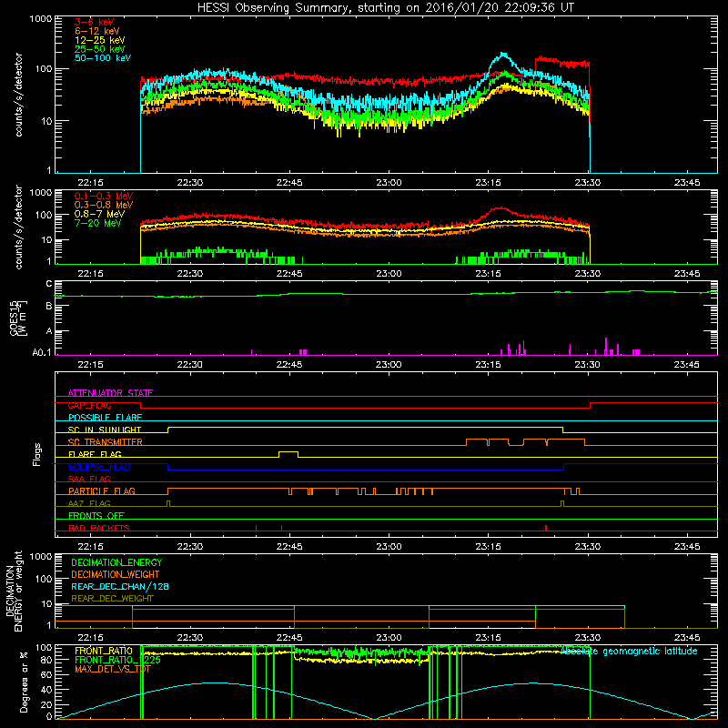Image resolution: width=728 pixels, height=728 pixels.
Task: Click counts/s/detector axis title of MeV panel
Action: click(18, 227)
